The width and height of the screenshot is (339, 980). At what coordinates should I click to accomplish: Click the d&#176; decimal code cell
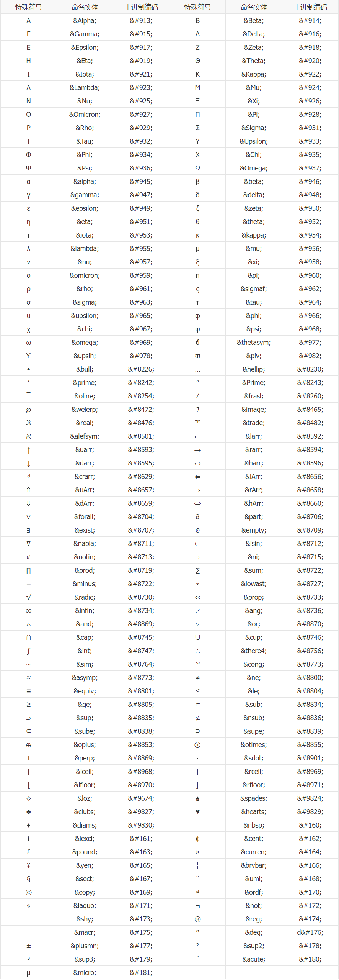[310, 932]
